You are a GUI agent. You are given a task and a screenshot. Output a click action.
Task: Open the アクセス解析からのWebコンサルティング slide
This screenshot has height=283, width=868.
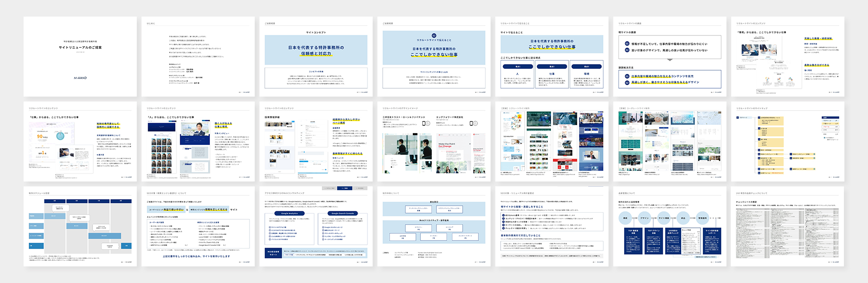coord(316,226)
